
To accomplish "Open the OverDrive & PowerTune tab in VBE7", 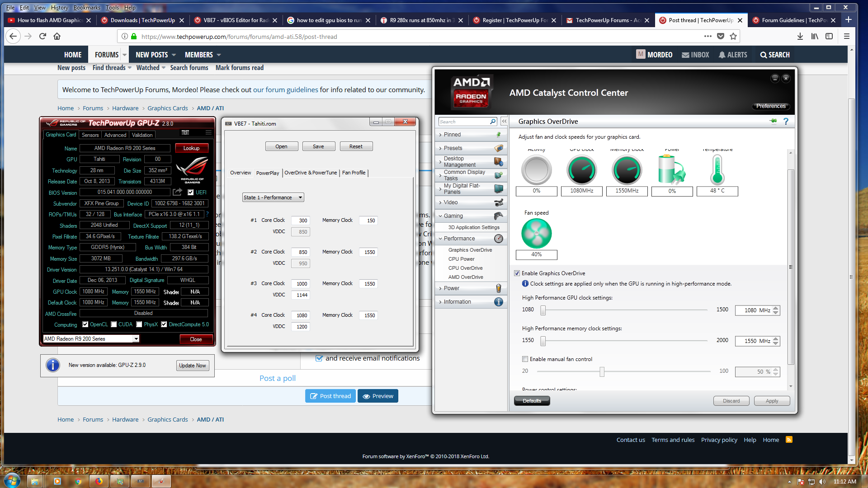I will point(311,173).
